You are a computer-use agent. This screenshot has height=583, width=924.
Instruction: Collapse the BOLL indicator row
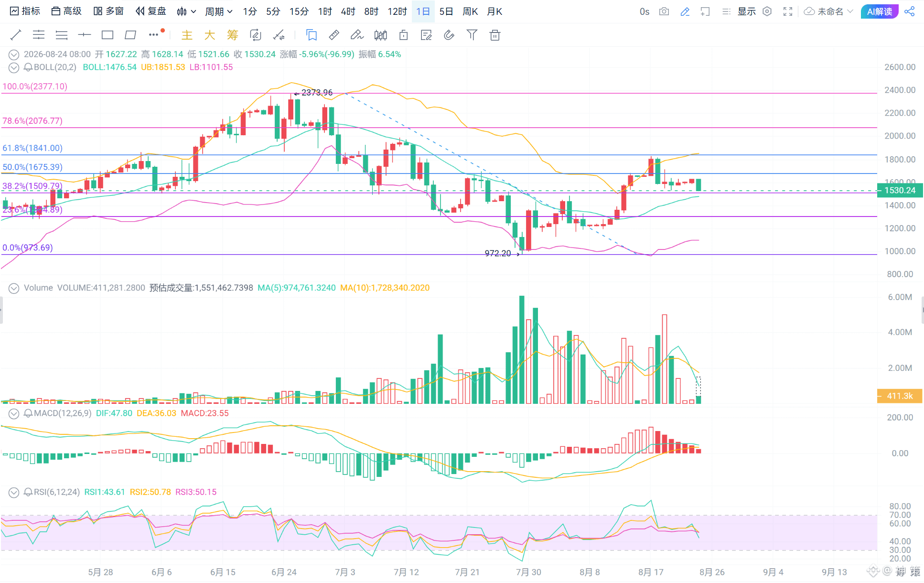pyautogui.click(x=14, y=67)
